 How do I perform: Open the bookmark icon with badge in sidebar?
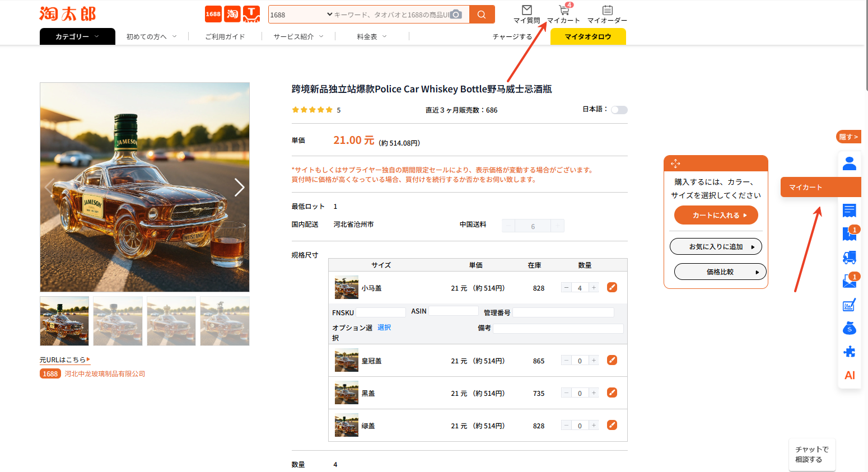pyautogui.click(x=850, y=234)
